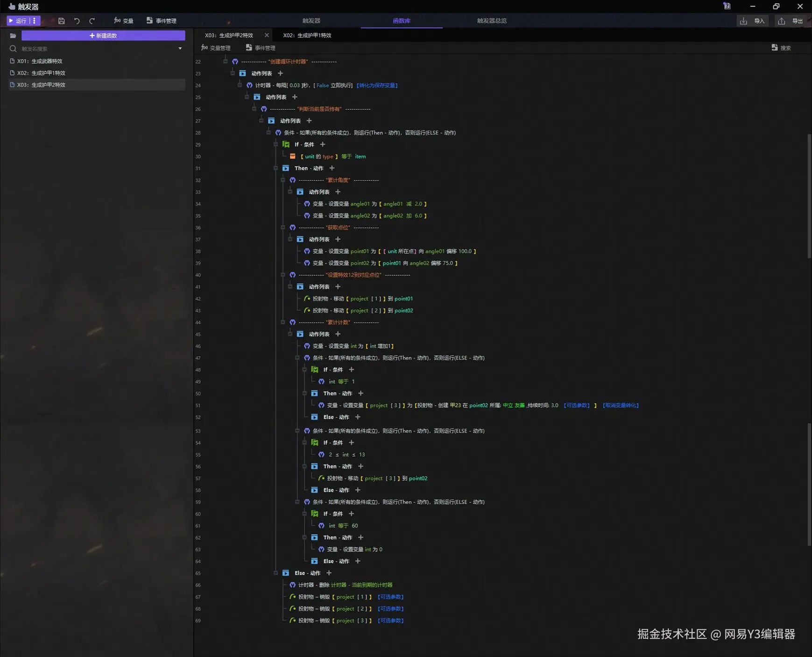Add an action to Else - 动作 on line 58
Screen dimensions: 812x657
pyautogui.click(x=358, y=490)
